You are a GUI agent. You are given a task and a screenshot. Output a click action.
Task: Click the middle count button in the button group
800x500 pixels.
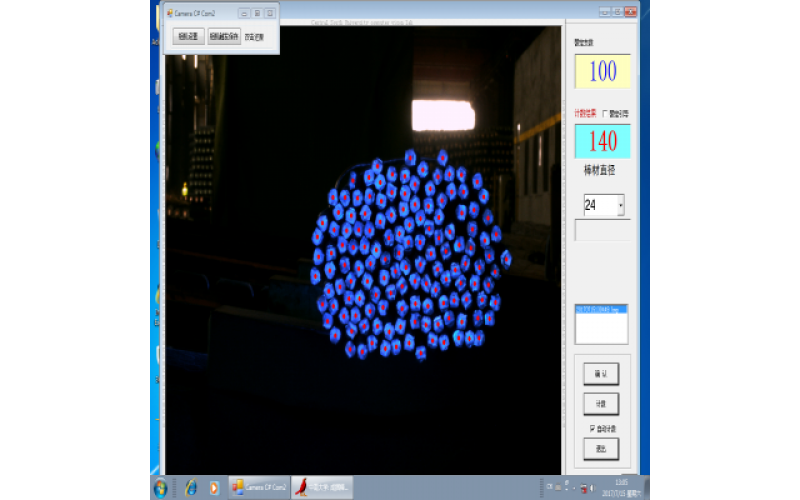pyautogui.click(x=601, y=404)
